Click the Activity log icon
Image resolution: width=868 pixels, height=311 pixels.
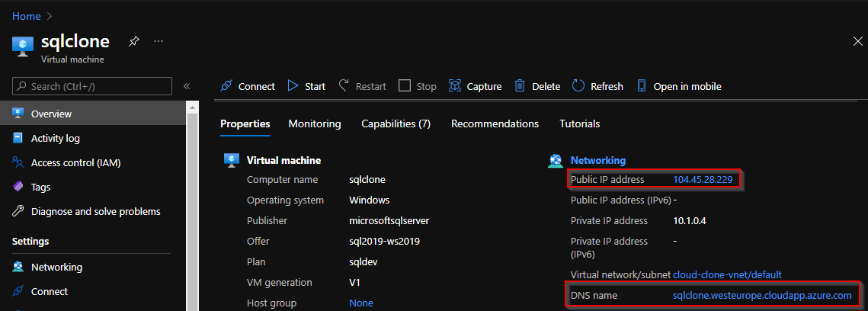[18, 138]
